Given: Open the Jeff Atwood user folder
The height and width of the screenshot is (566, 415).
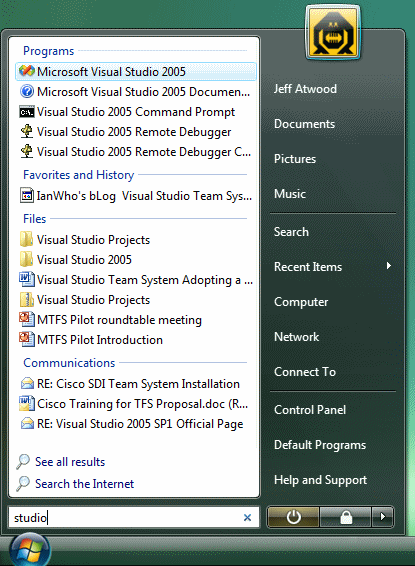Looking at the screenshot, I should pyautogui.click(x=305, y=89).
